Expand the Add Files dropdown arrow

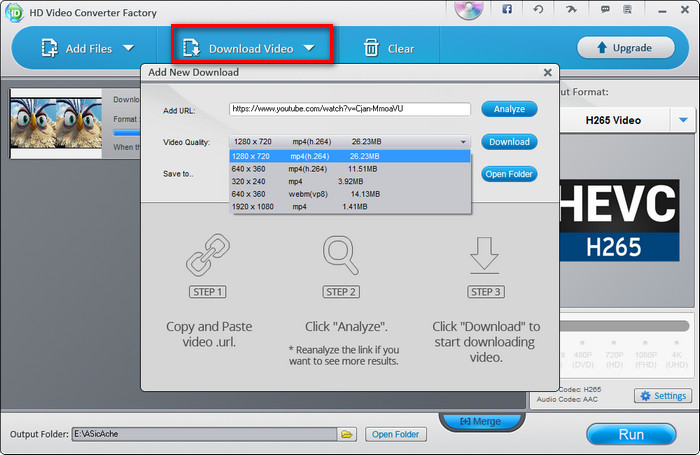[129, 48]
